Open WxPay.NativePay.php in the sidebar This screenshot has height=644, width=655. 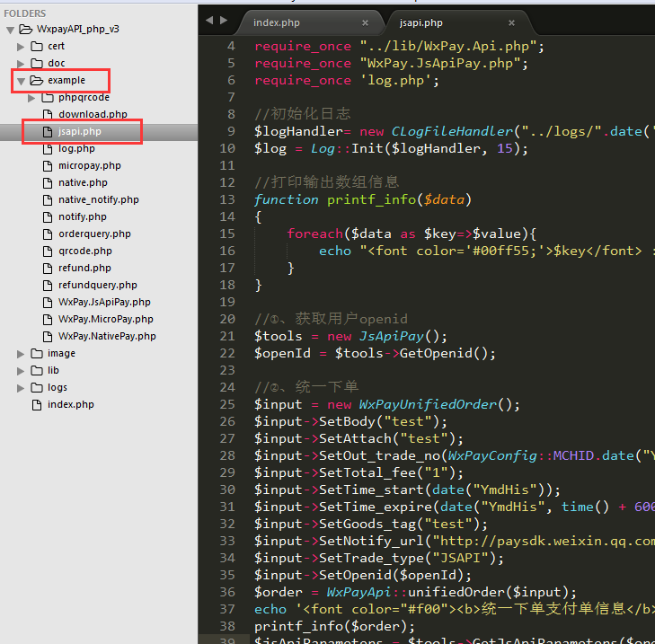[x=107, y=337]
